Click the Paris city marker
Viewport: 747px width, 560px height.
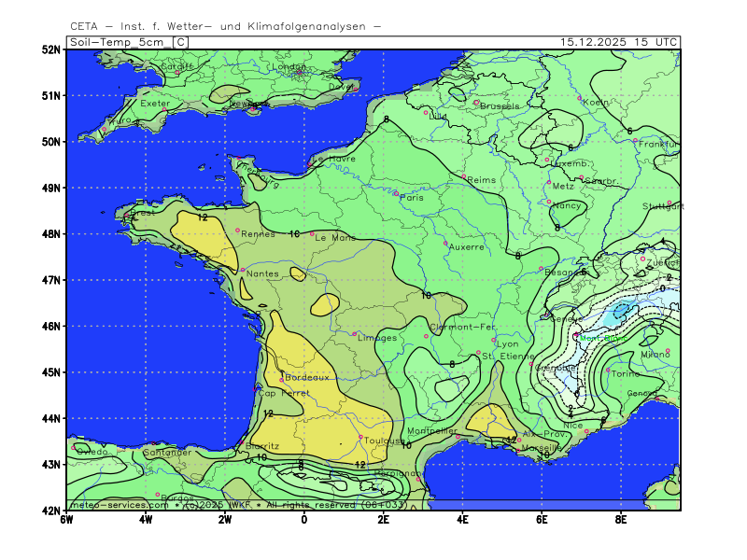396,193
